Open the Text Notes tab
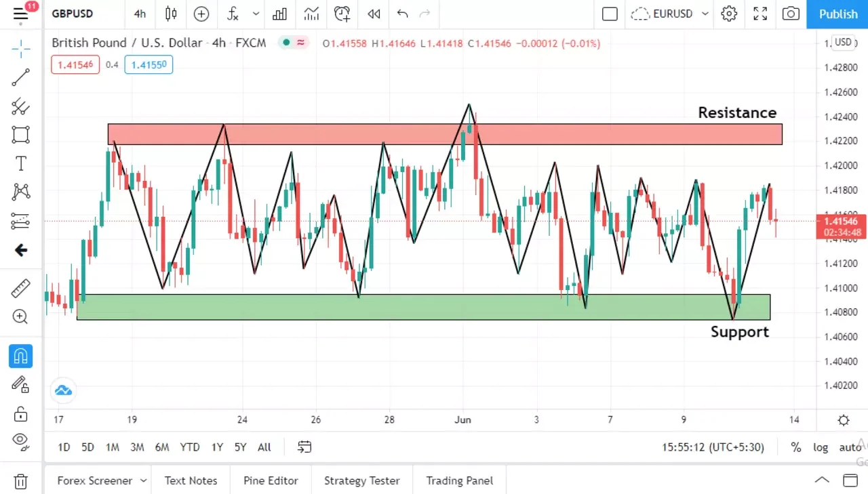Viewport: 868px width, 494px height. click(x=191, y=480)
